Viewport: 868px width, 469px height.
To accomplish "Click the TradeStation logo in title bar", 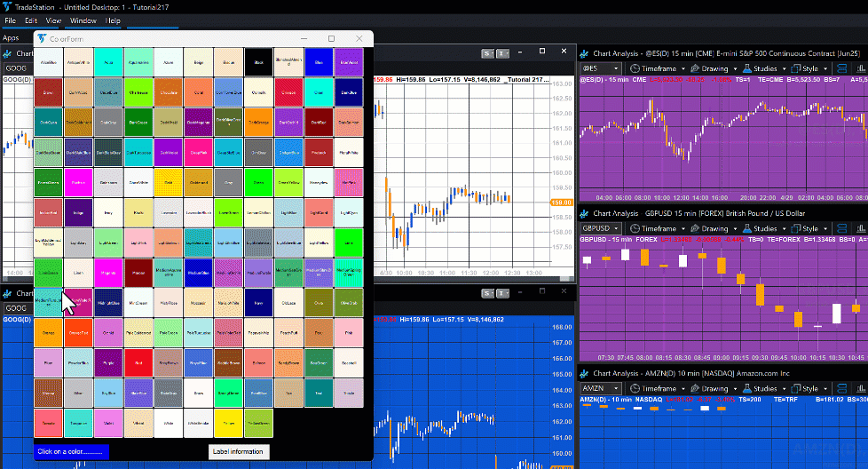I will point(6,6).
